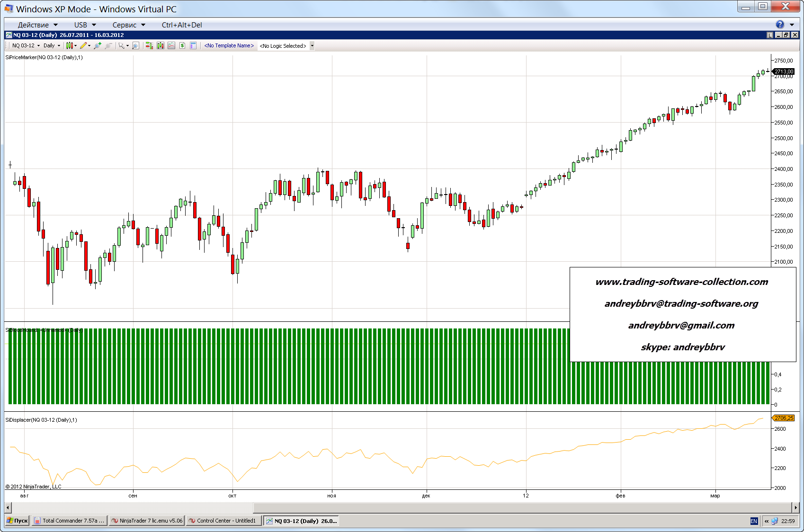
Task: Open the indicators line chart icon
Action: coord(171,46)
